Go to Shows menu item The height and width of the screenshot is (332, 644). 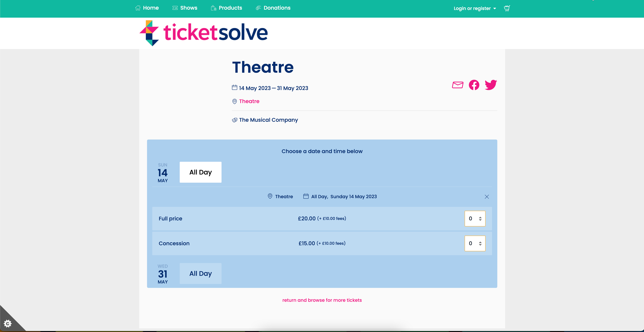click(185, 8)
